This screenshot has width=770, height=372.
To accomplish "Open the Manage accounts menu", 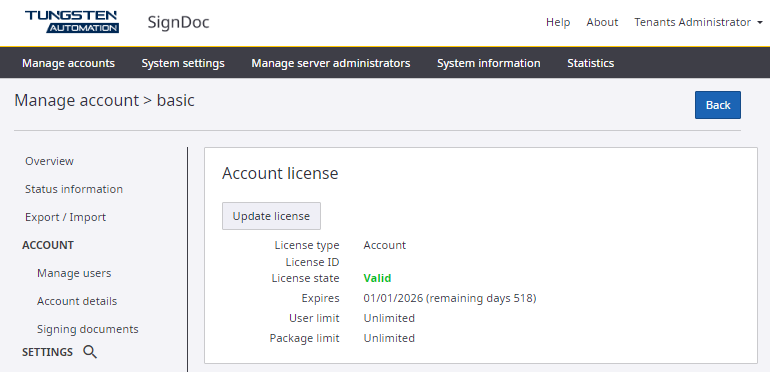I will coord(68,63).
